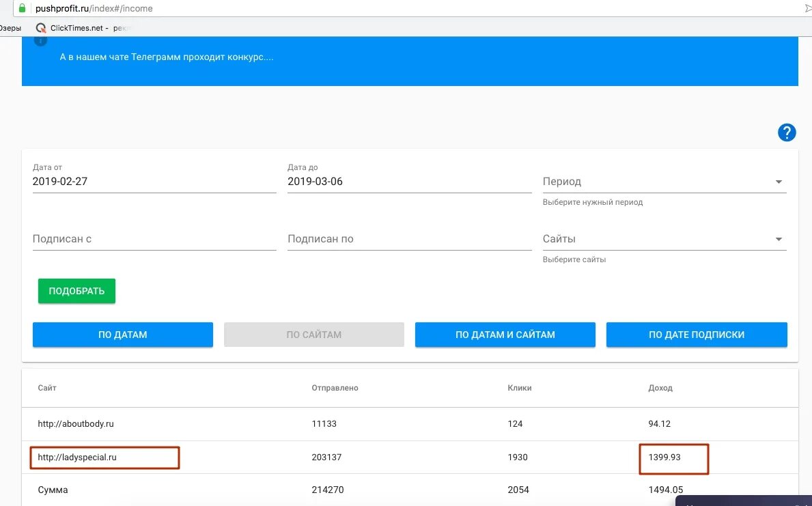Click clicks value 124
Screen dimensions: 812x506
(515, 423)
